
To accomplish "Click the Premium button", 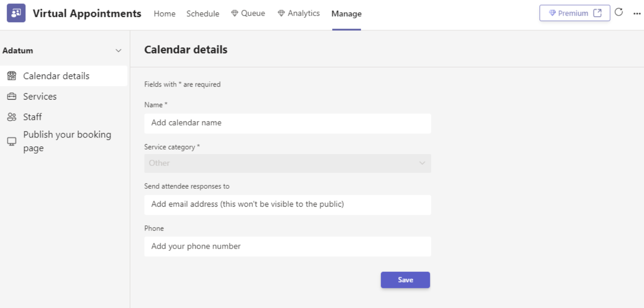I will click(575, 13).
